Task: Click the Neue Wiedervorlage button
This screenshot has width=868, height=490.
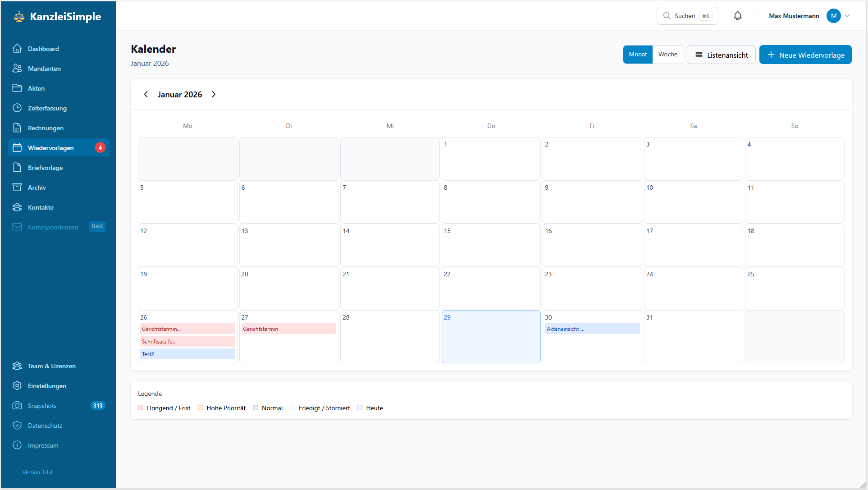Action: (x=805, y=55)
